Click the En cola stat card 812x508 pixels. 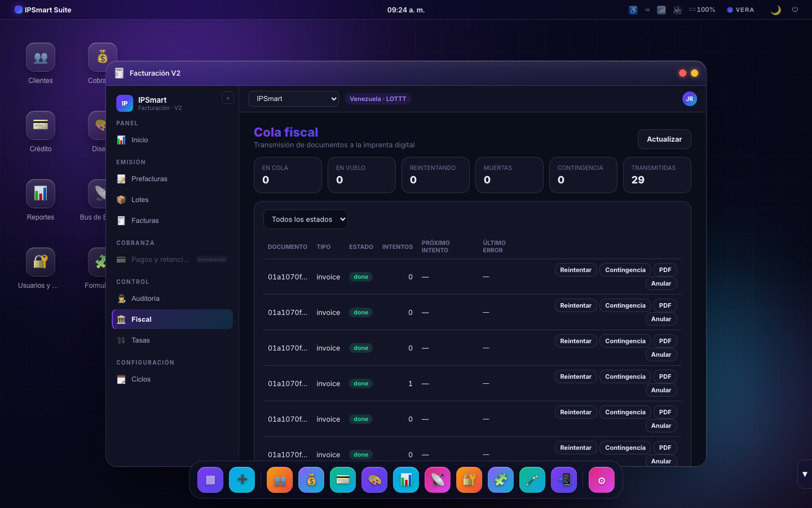pyautogui.click(x=288, y=175)
